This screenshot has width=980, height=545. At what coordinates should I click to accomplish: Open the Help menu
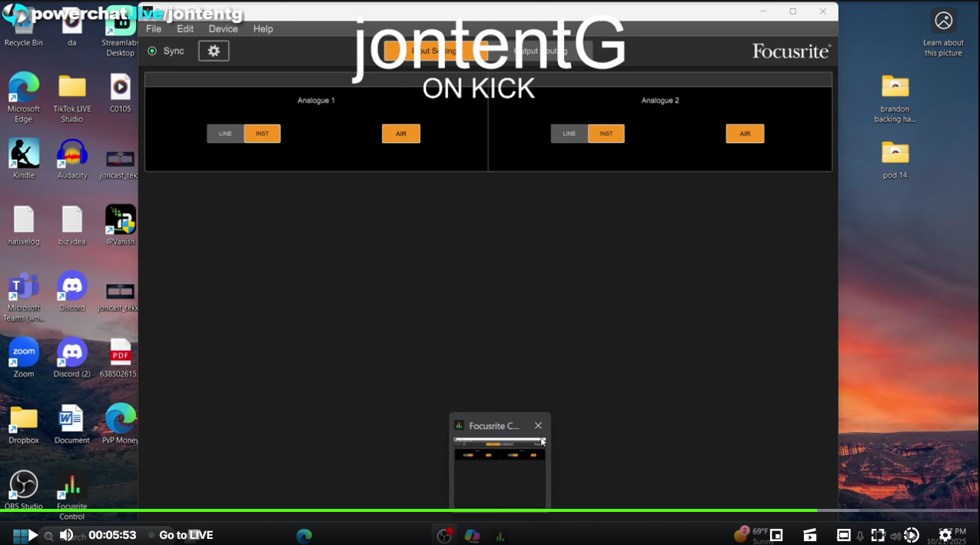pos(263,28)
